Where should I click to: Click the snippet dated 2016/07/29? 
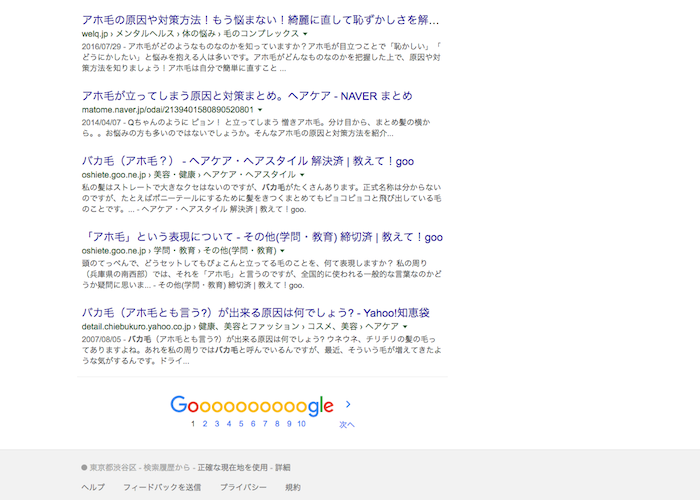[x=261, y=57]
